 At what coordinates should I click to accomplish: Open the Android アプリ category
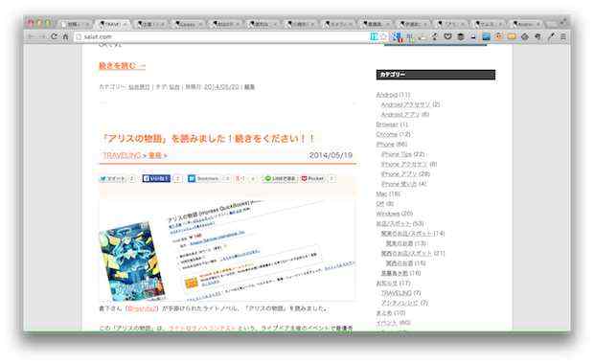(400, 114)
